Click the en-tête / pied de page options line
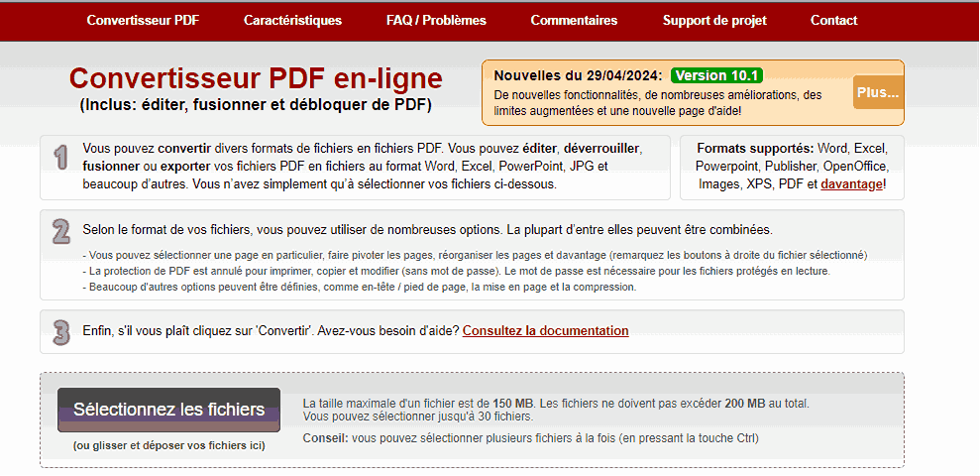Image resolution: width=980 pixels, height=476 pixels. click(360, 288)
